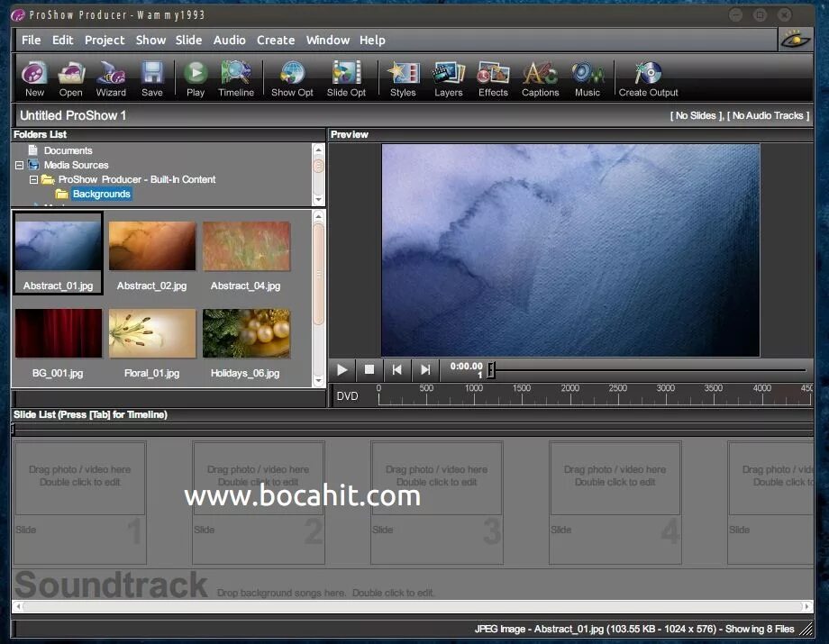829x644 pixels.
Task: Switch to Timeline view
Action: tap(235, 78)
